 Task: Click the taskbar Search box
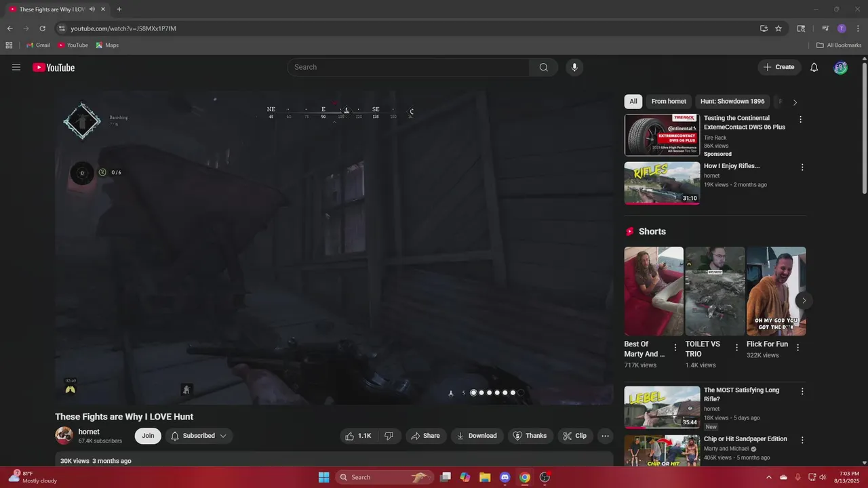tap(384, 477)
